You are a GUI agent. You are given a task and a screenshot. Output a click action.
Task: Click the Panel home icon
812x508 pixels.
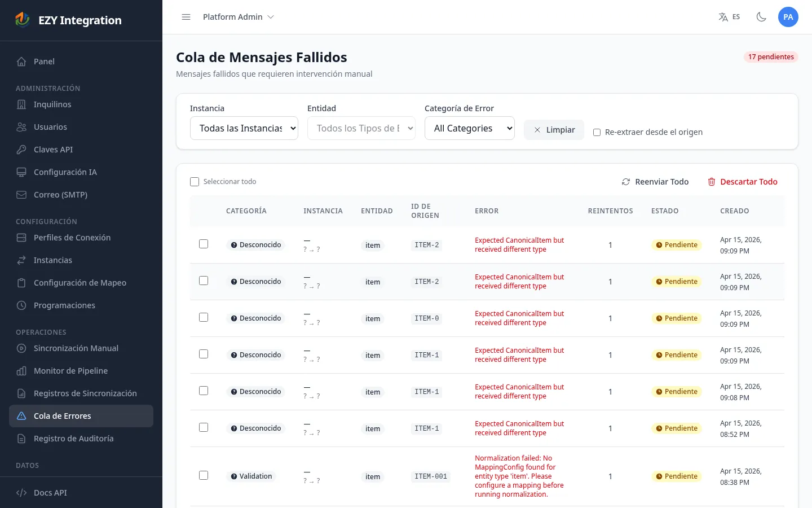(21, 62)
